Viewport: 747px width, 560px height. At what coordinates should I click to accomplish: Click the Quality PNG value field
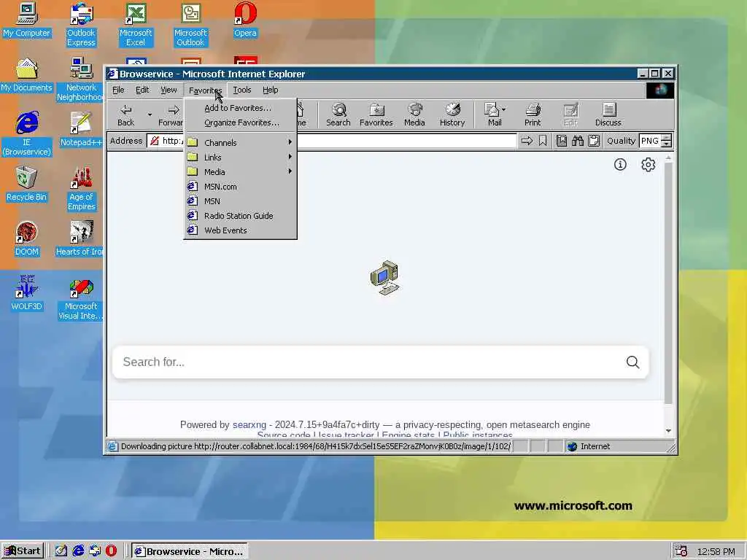click(x=650, y=141)
